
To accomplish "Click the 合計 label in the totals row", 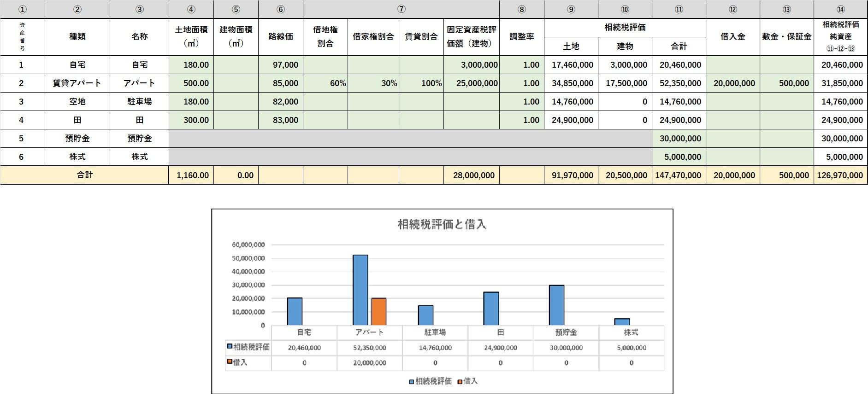I will click(x=85, y=175).
